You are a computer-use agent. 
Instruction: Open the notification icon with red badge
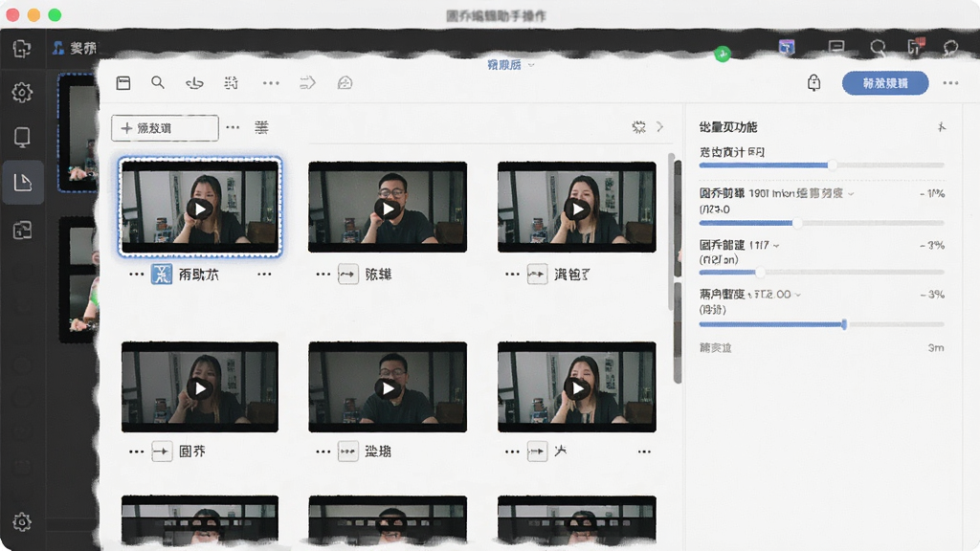916,47
